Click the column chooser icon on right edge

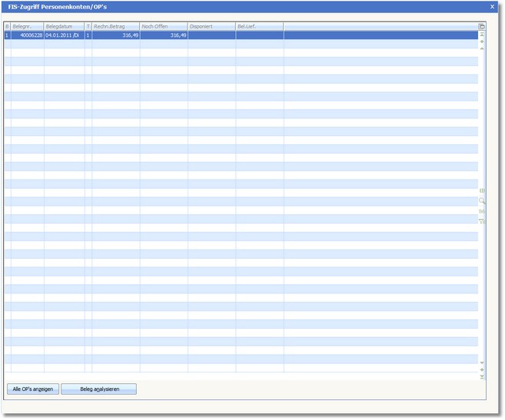coord(482,191)
